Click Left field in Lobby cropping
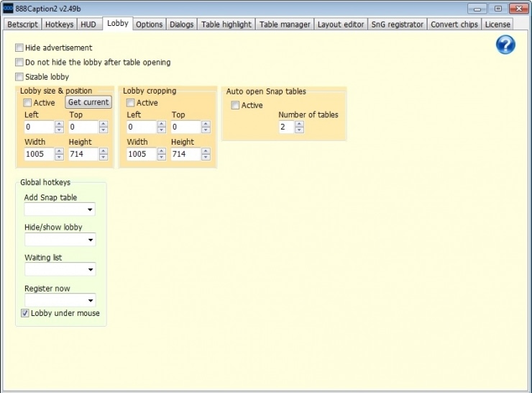Screen dimensions: 532x393 (x=142, y=127)
